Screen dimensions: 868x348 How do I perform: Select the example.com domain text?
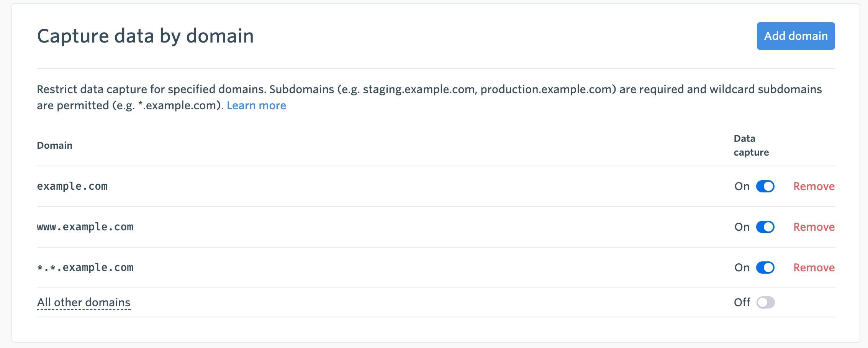click(72, 186)
